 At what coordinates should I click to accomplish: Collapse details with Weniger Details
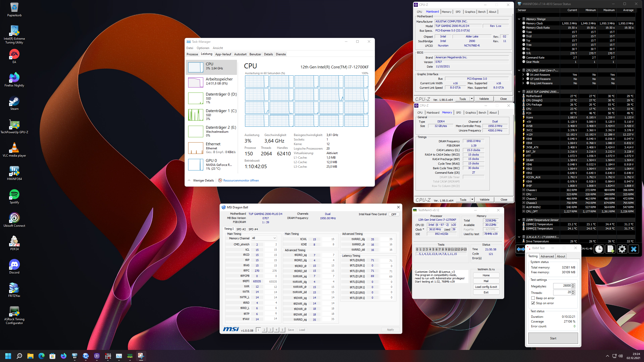click(201, 180)
